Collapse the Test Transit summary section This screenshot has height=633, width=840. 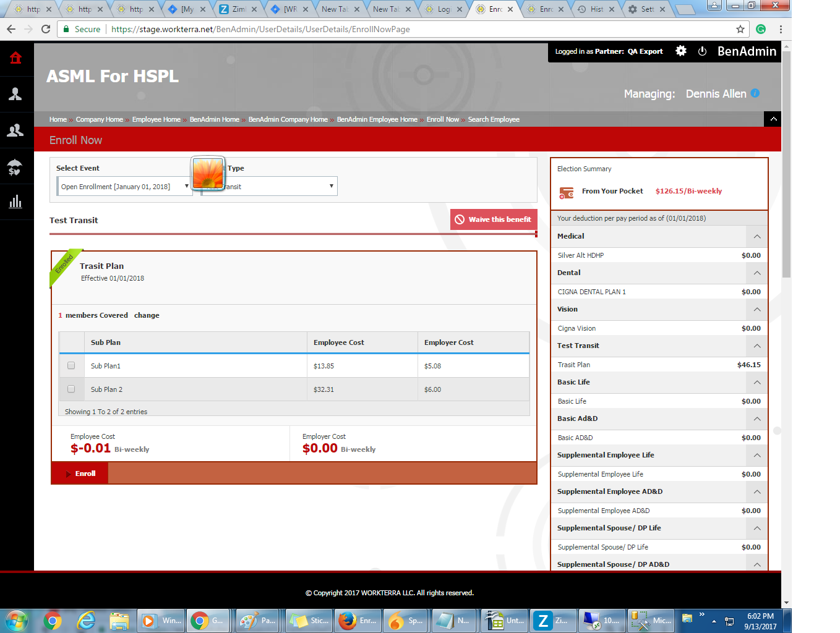pos(757,346)
